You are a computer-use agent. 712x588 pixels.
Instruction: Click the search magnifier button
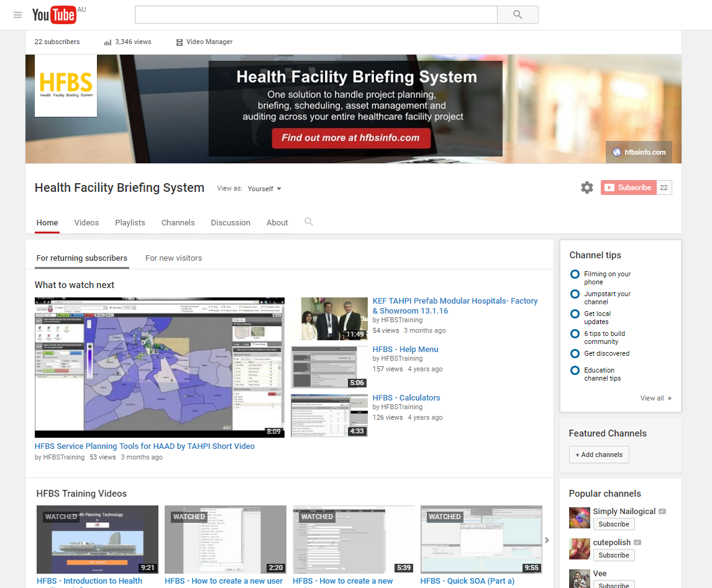pos(518,14)
